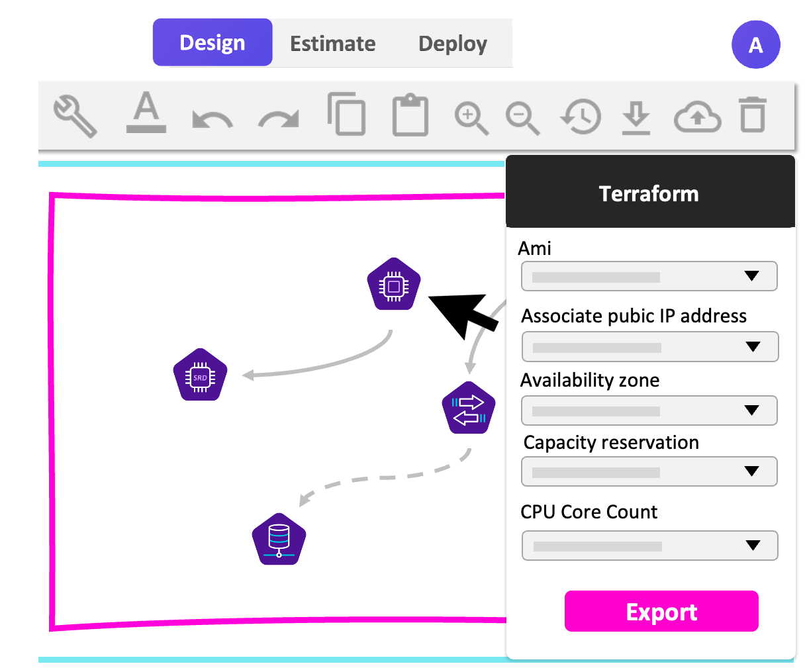The width and height of the screenshot is (807, 672).
Task: Copy the selected diagram element
Action: coord(347,115)
